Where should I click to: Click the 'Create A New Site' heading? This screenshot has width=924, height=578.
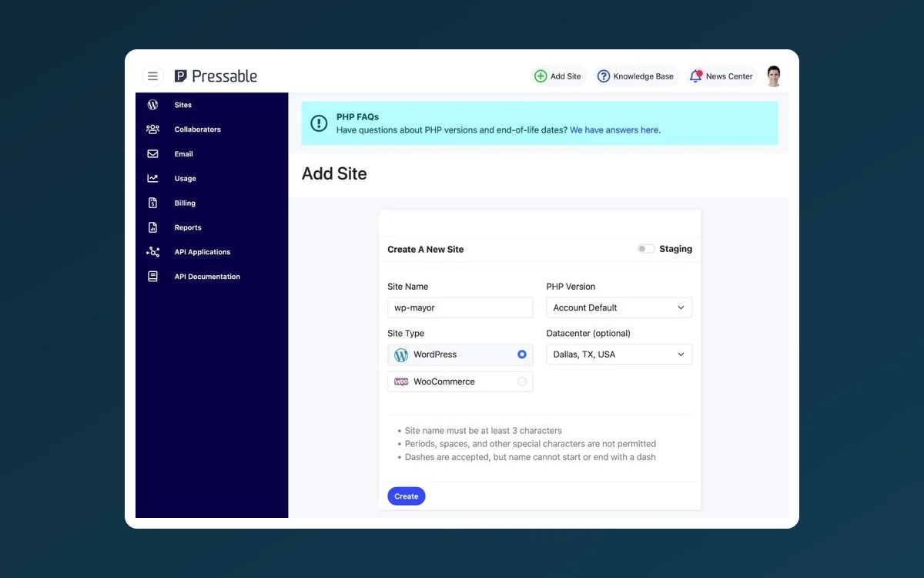tap(426, 250)
